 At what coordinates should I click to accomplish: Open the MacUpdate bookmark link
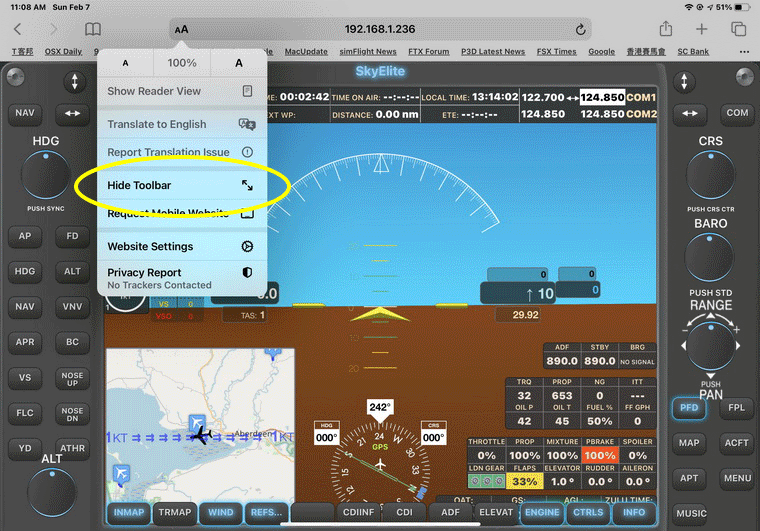click(x=306, y=52)
